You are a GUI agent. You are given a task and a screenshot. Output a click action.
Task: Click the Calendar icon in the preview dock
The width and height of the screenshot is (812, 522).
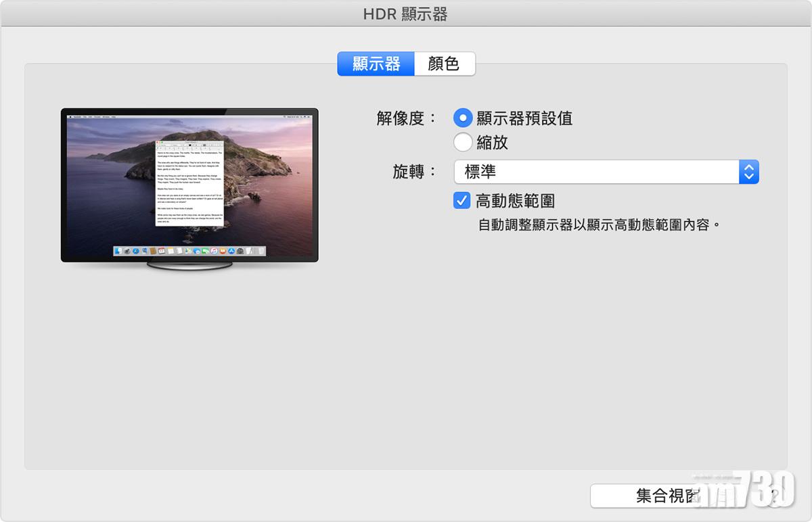pyautogui.click(x=162, y=251)
